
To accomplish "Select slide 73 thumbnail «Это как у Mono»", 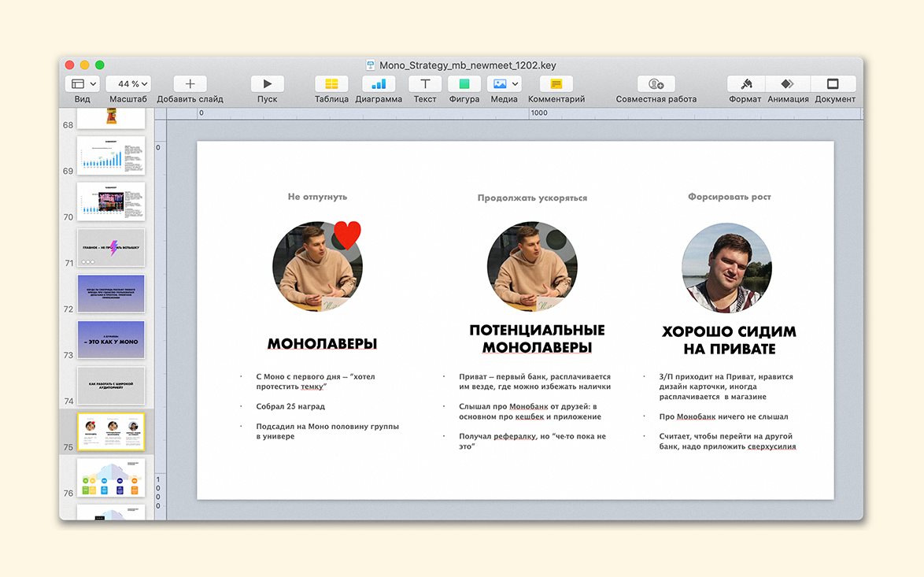I will tap(111, 339).
